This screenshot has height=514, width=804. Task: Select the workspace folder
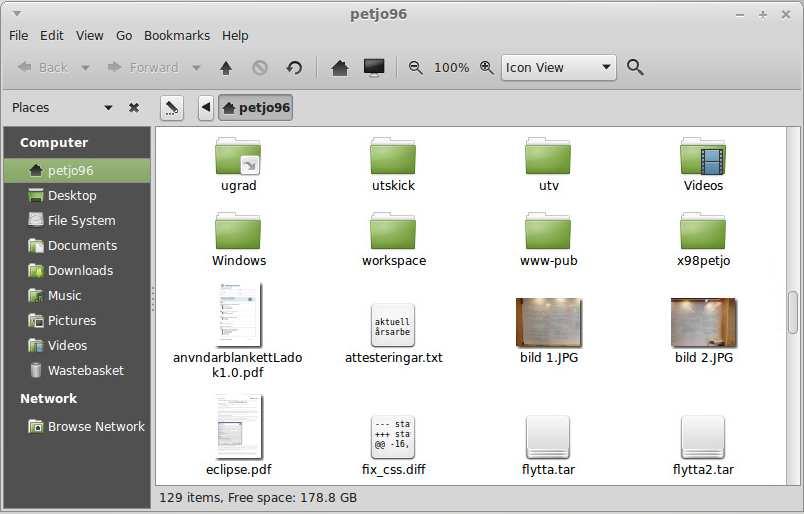[x=393, y=240]
